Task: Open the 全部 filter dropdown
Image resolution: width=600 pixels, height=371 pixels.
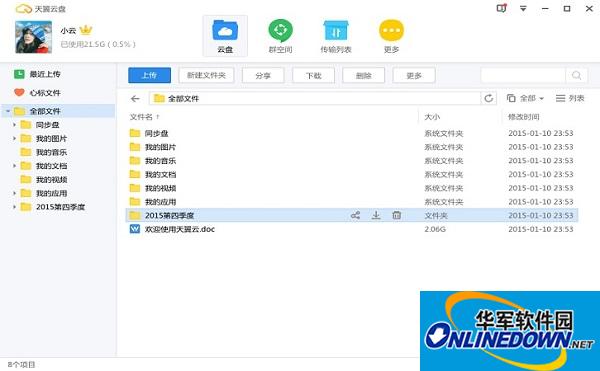Action: [x=525, y=98]
